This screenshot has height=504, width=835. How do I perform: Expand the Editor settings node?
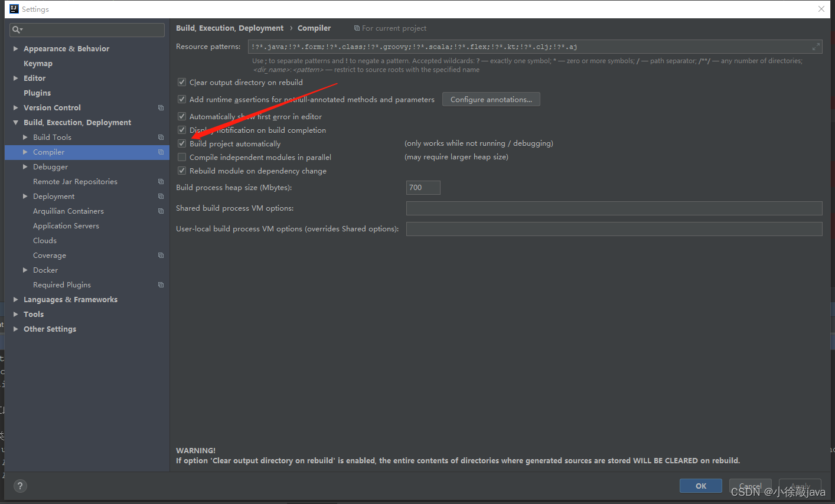(15, 77)
